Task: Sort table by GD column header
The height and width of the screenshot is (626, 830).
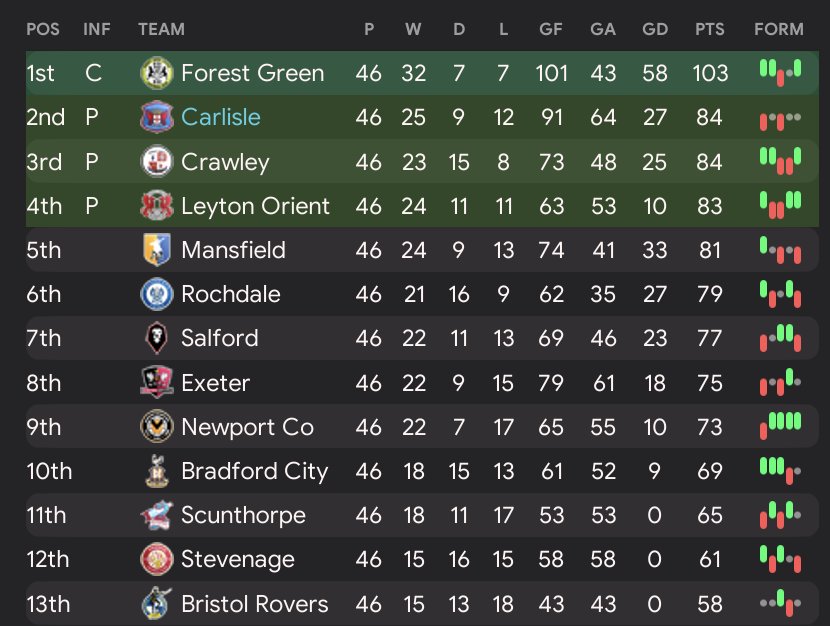Action: click(x=655, y=29)
